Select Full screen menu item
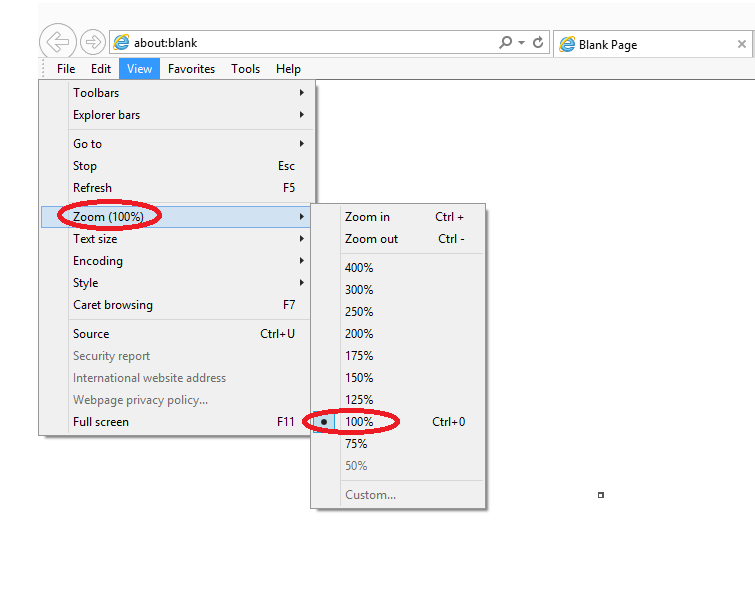Image resolution: width=755 pixels, height=608 pixels. (176, 422)
